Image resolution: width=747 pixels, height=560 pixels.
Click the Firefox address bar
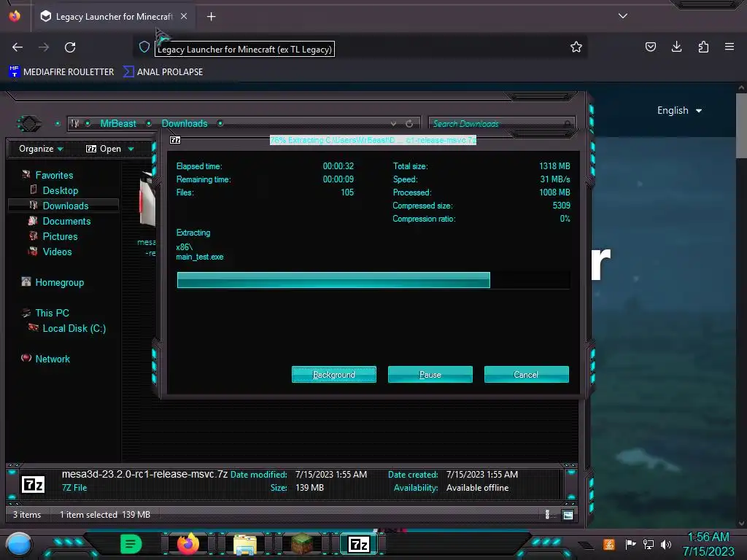click(362, 49)
